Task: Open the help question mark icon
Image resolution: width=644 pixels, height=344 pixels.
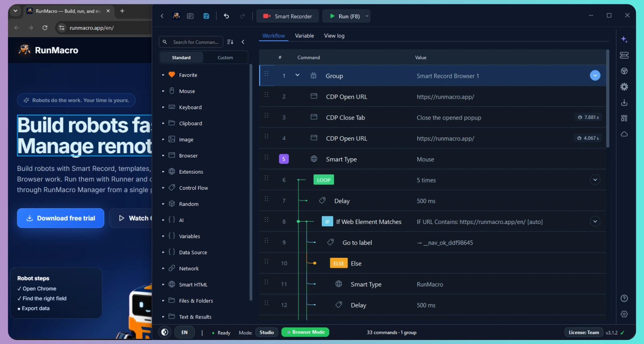Action: 624,298
